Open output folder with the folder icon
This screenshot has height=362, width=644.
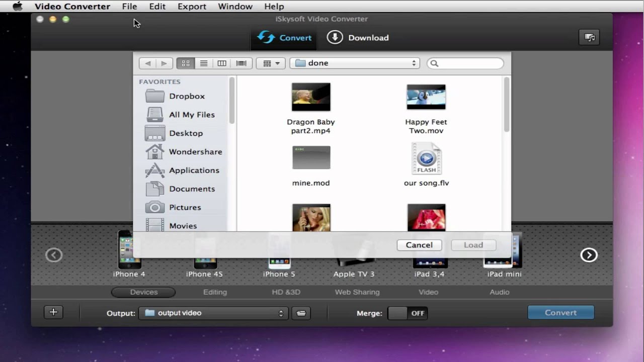(301, 313)
